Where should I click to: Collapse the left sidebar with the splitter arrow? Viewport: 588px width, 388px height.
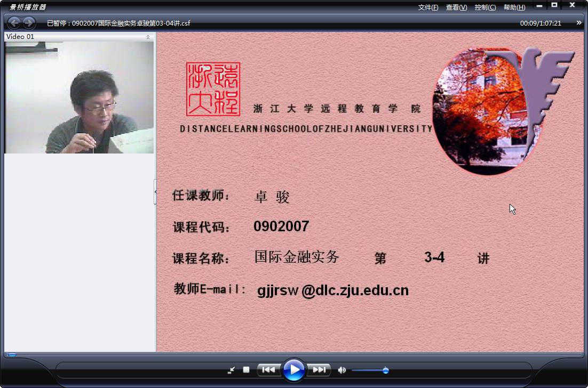pos(155,192)
